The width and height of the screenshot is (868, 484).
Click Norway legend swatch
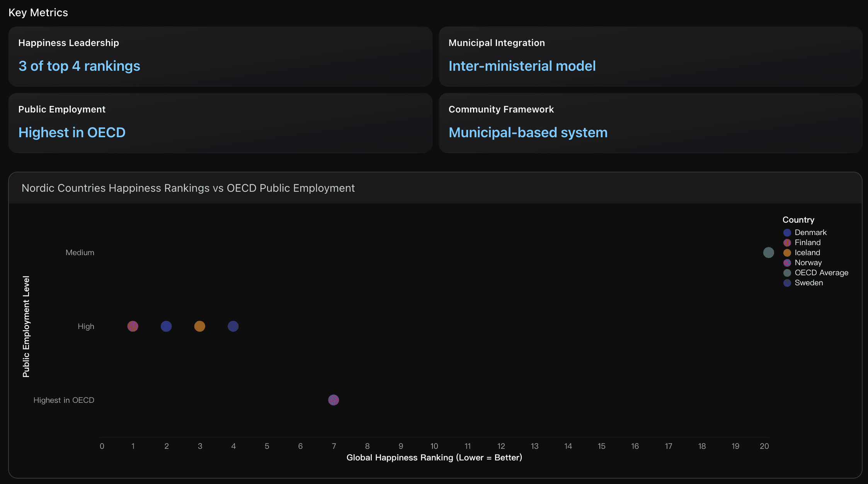(787, 263)
